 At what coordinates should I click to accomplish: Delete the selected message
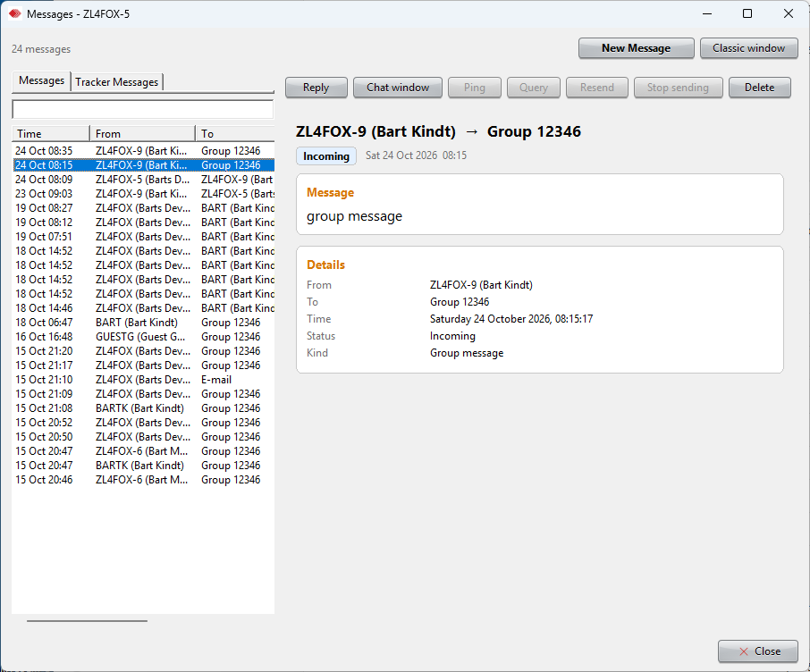(x=759, y=88)
